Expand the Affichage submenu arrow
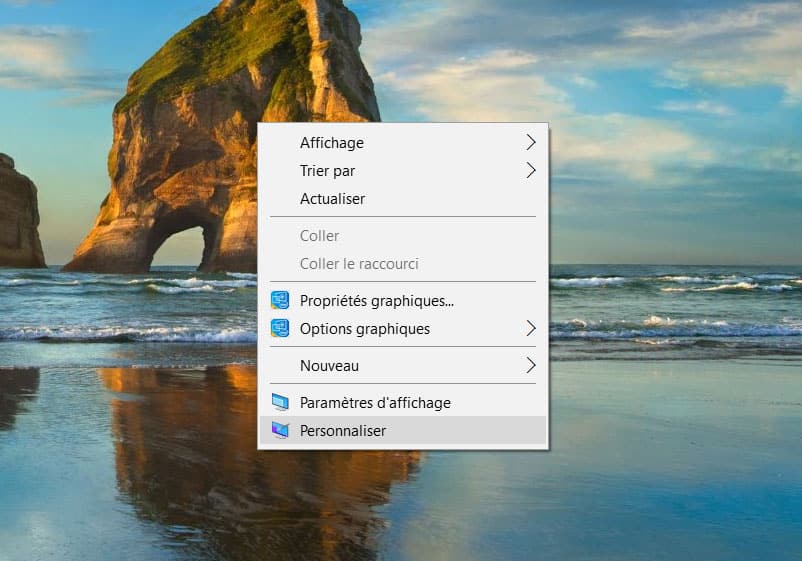This screenshot has width=802, height=561. point(531,143)
